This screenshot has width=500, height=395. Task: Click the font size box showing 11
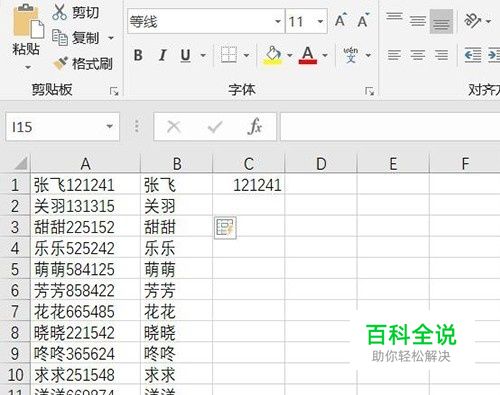pos(300,22)
